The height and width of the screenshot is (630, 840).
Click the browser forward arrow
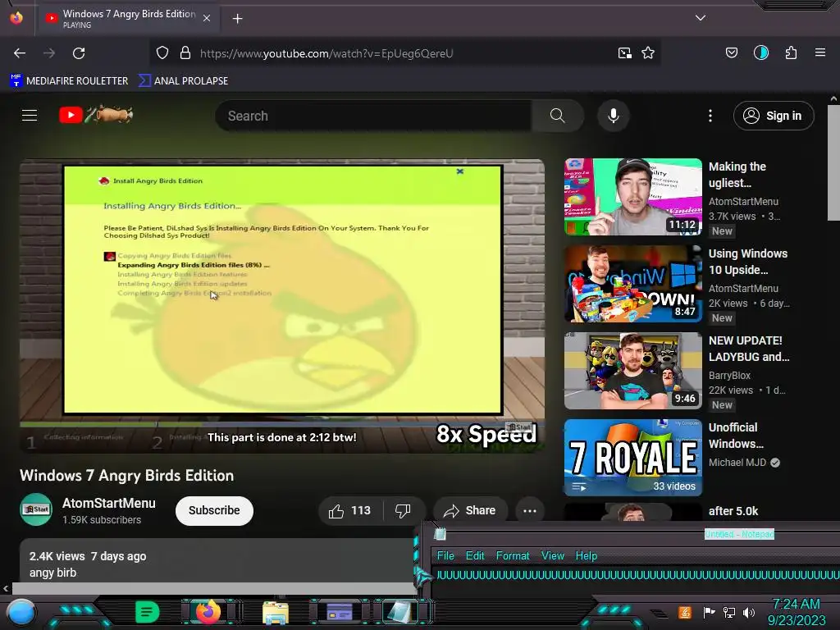click(x=49, y=53)
